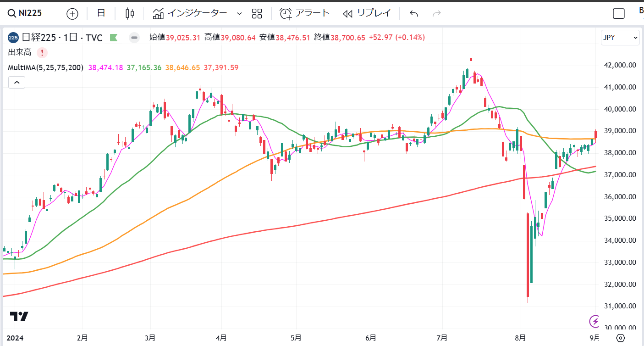Click change value +52.97 (+0.14%)

click(x=396, y=38)
